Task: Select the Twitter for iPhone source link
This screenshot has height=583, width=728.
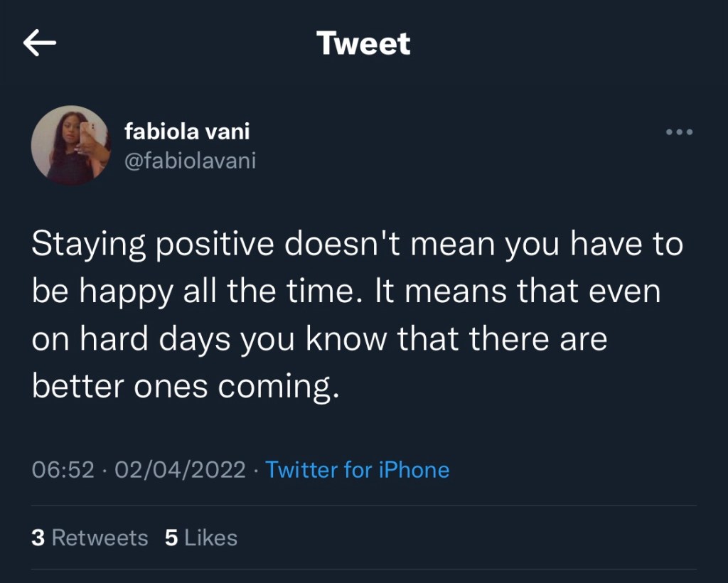Action: pyautogui.click(x=357, y=470)
